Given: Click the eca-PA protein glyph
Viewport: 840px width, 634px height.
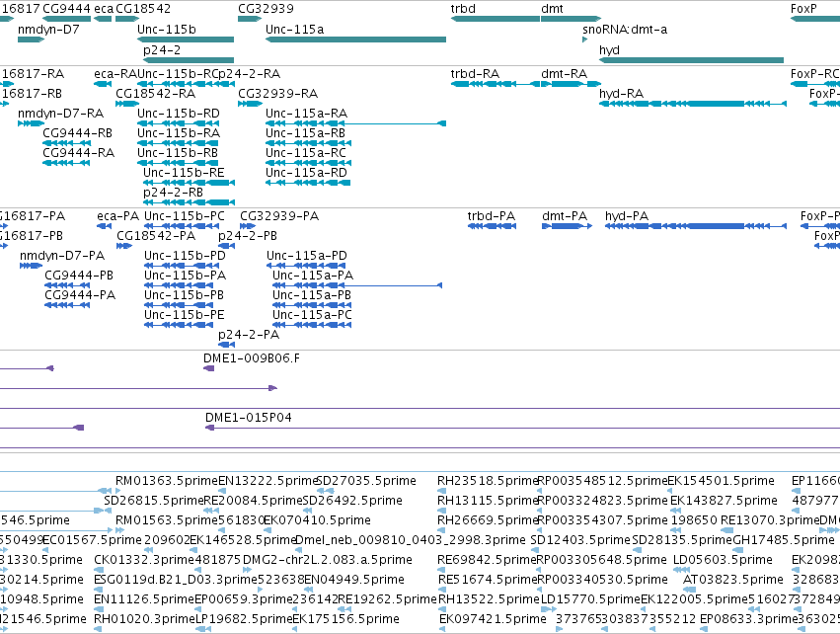Looking at the screenshot, I should tap(104, 226).
